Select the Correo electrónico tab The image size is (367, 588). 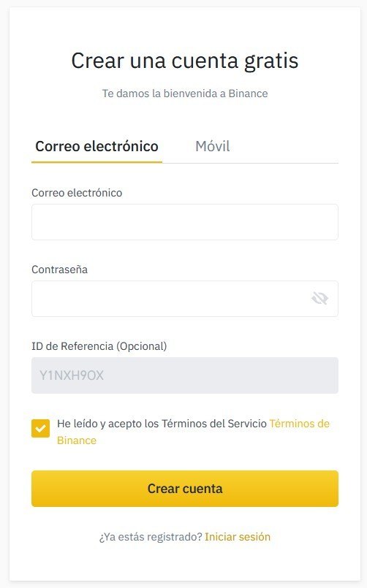click(x=97, y=146)
